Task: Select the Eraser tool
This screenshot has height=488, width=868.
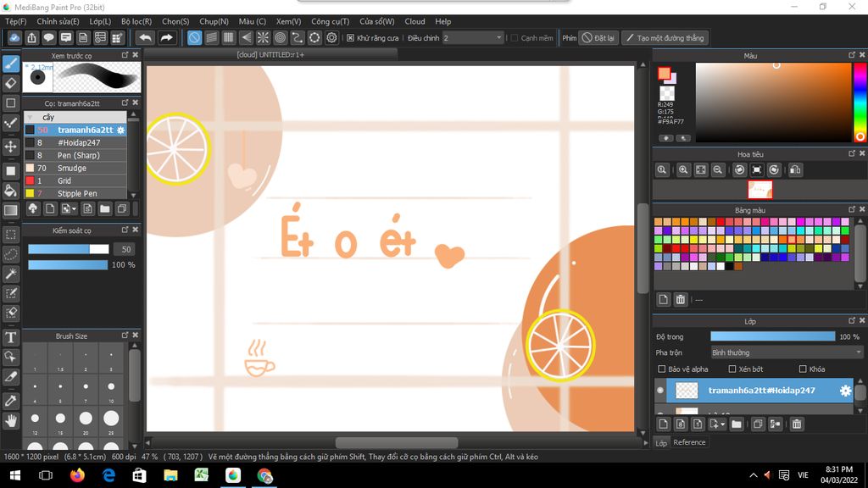Action: click(x=10, y=84)
